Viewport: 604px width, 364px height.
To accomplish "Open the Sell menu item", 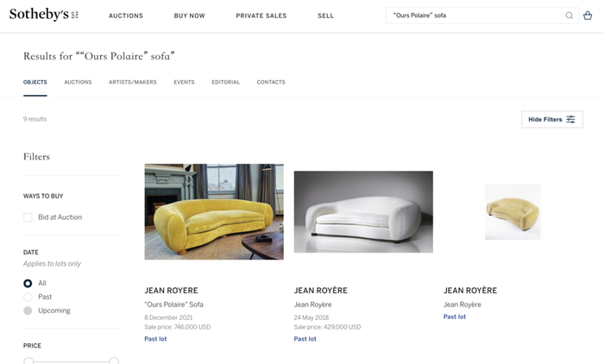I will [x=325, y=16].
